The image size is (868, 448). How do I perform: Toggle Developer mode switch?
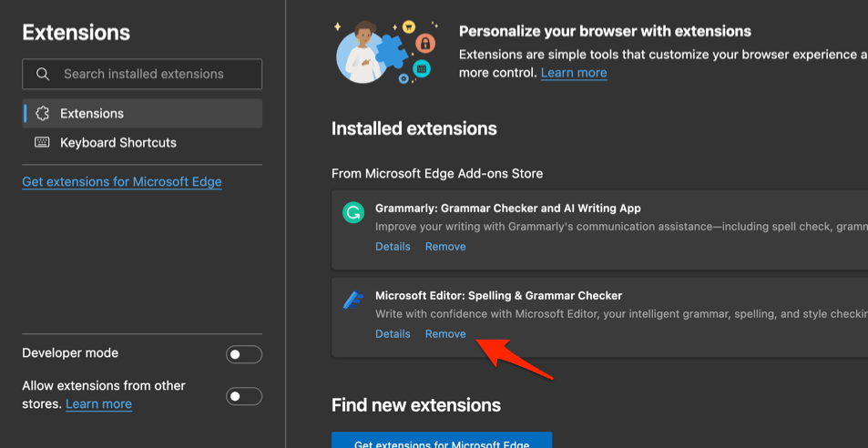tap(243, 354)
